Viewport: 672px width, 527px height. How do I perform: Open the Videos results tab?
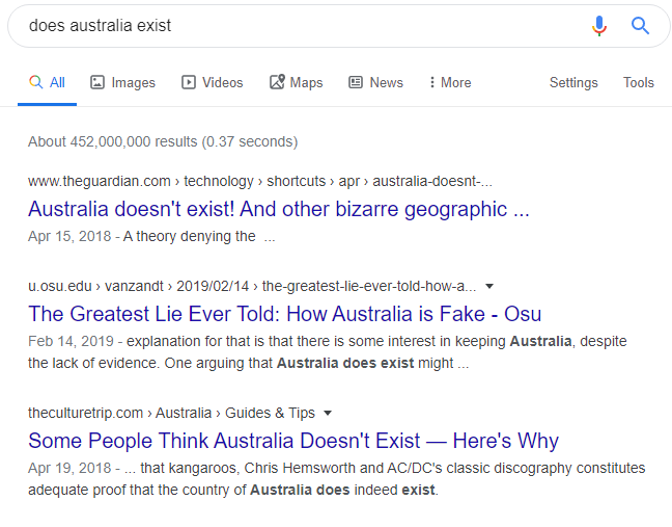pos(212,83)
